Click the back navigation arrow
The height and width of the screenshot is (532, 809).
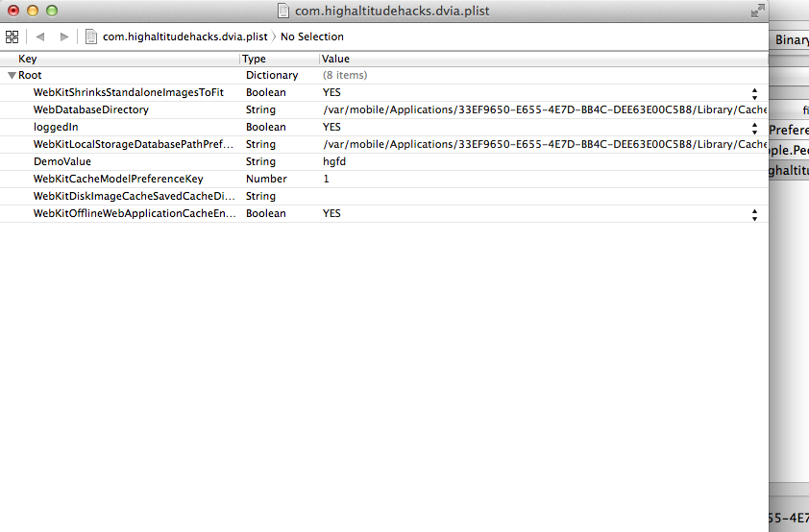(40, 36)
